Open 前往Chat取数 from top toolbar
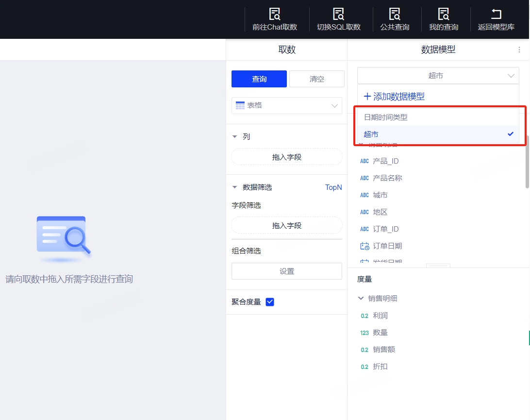The height and width of the screenshot is (420, 530). tap(275, 19)
